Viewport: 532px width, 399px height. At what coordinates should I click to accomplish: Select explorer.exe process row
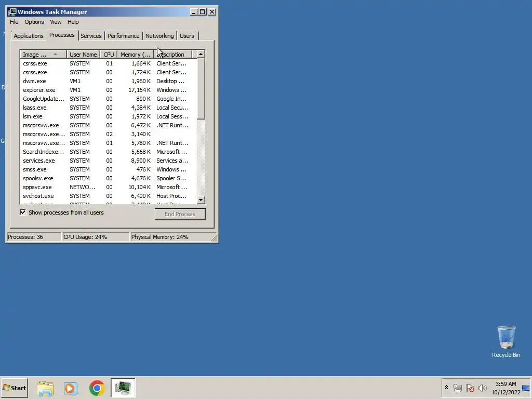[x=108, y=90]
